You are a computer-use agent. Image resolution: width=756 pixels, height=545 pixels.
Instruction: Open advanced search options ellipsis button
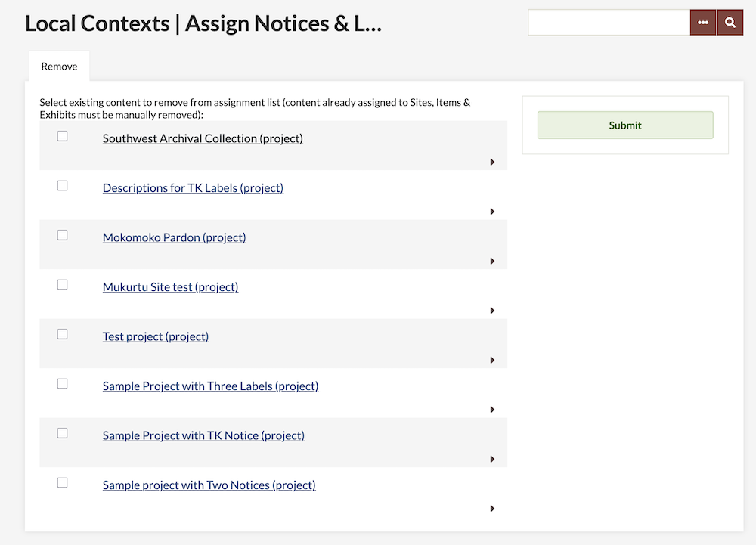[x=703, y=23]
